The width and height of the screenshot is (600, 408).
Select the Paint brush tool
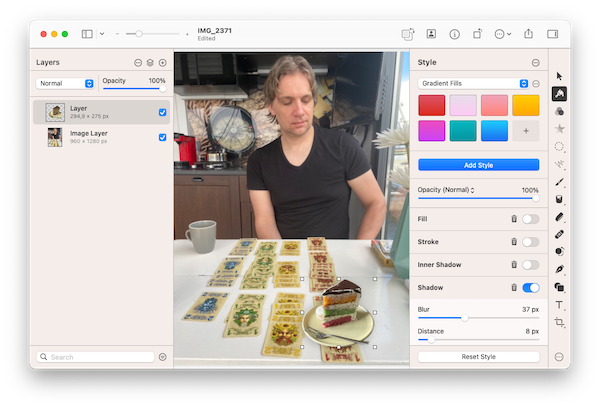pos(559,182)
